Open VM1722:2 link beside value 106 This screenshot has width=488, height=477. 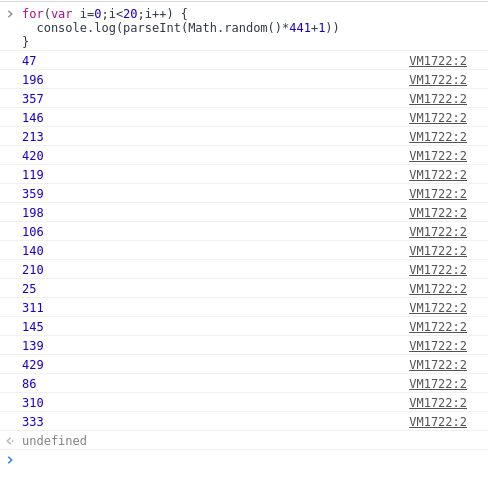[438, 232]
